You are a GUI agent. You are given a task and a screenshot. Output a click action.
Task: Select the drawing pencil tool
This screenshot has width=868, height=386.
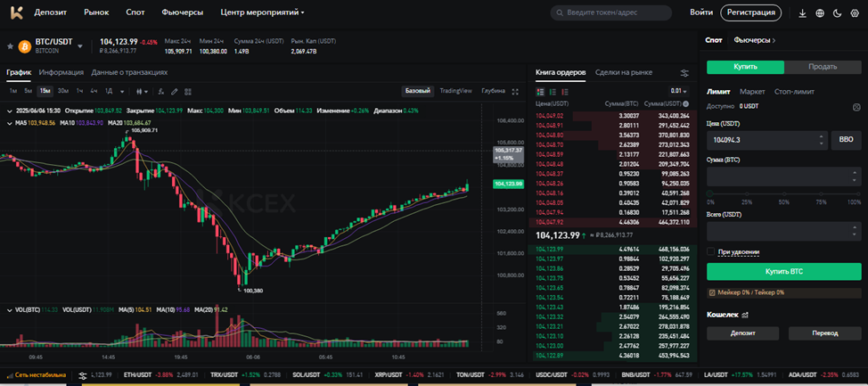tap(175, 92)
